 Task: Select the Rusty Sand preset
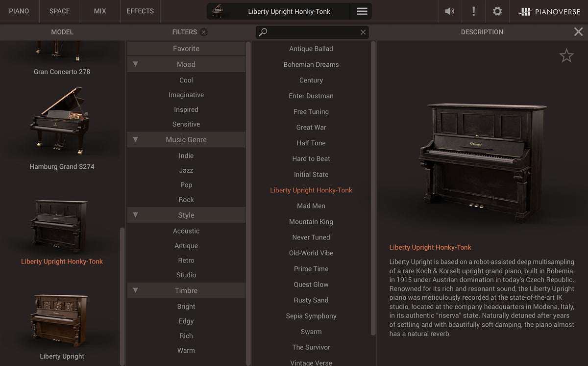coord(311,300)
